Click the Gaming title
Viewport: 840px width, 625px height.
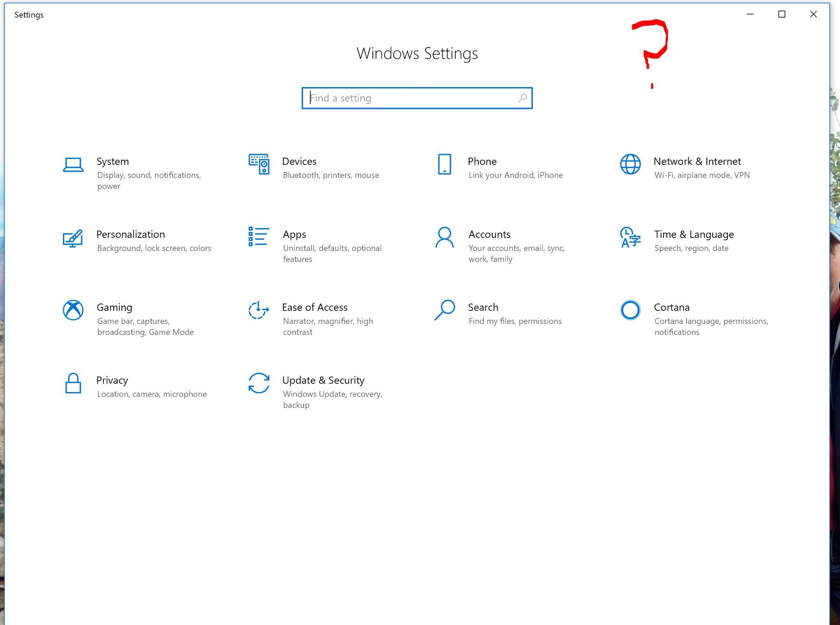pos(115,308)
